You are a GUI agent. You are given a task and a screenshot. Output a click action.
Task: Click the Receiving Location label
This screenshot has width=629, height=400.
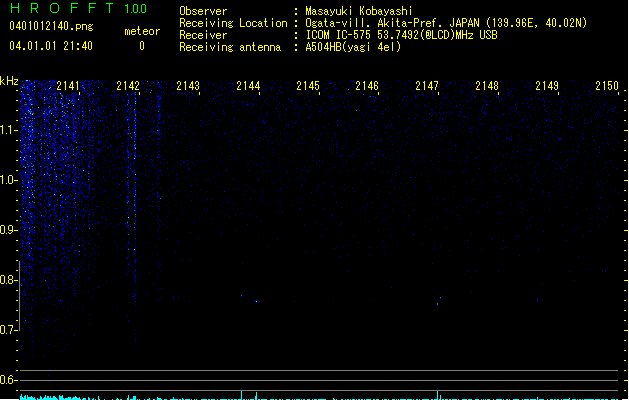click(233, 23)
